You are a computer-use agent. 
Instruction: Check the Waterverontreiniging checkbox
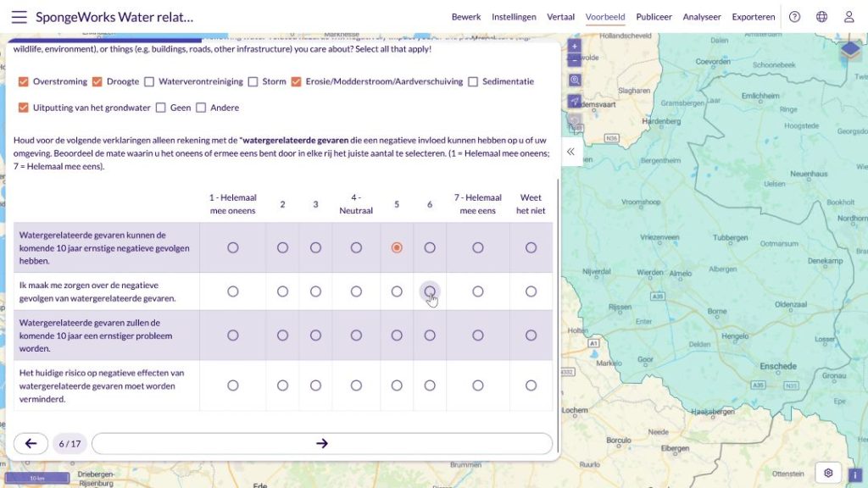[x=149, y=82]
